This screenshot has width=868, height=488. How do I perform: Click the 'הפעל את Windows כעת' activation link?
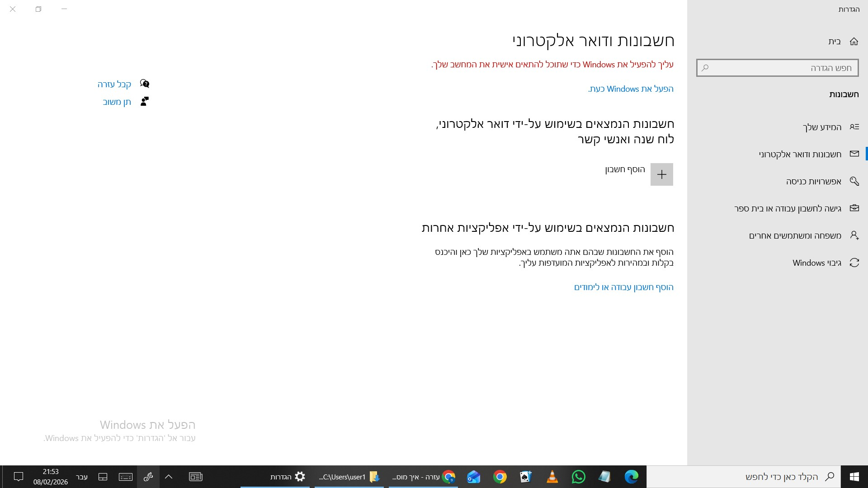click(630, 89)
